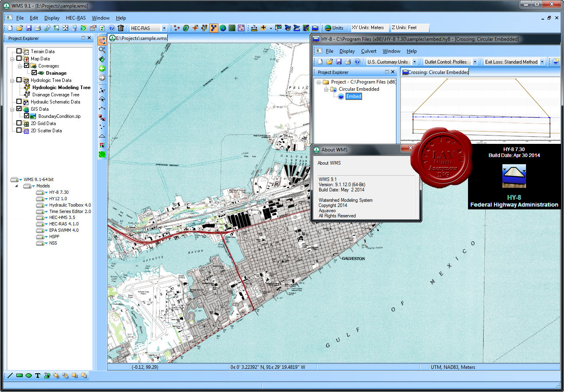Screen dimensions: 564x392
Task: Click the green oval drawing tool
Action: click(29, 376)
